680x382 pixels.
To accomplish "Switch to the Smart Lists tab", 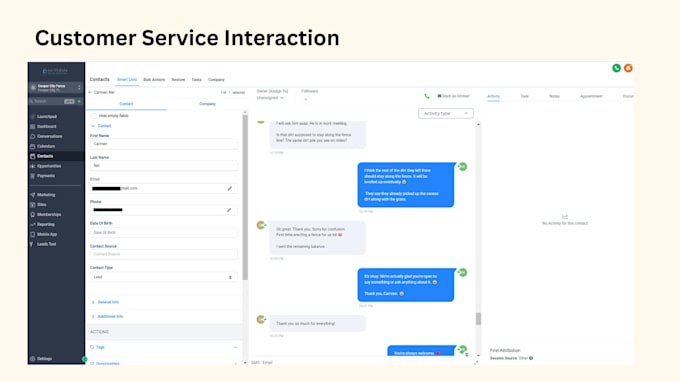I will coord(127,80).
